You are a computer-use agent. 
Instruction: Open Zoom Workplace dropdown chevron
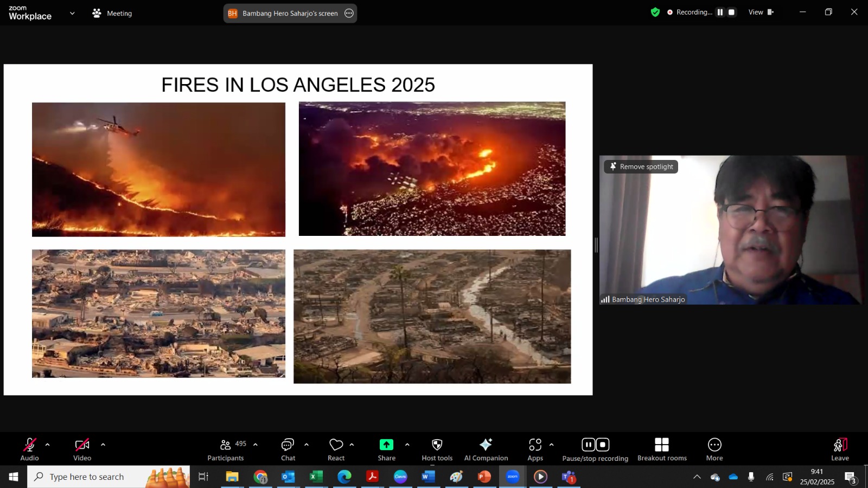coord(72,14)
